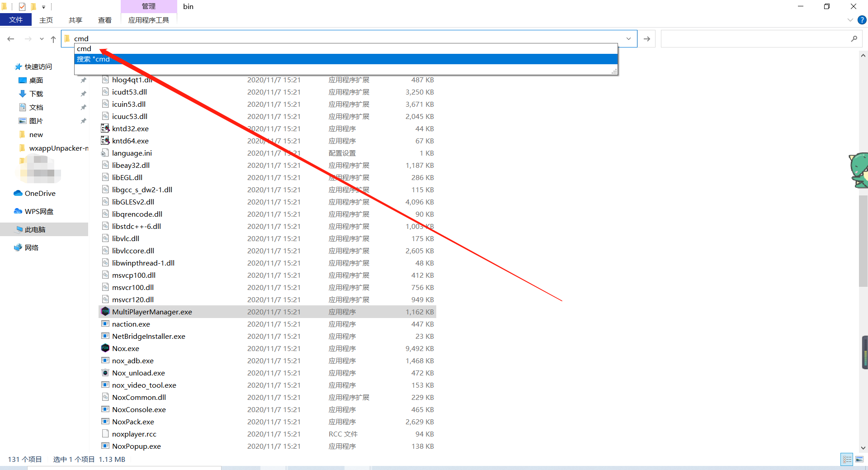The image size is (868, 470).
Task: Click the Nox_unload.exe icon
Action: [x=105, y=373]
